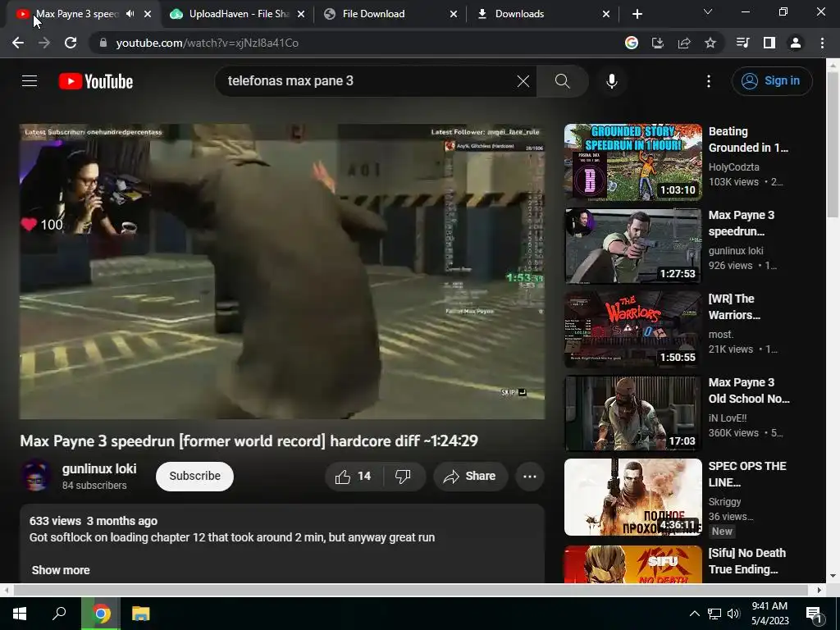Open Grounded Story Speedrun thumbnail
The height and width of the screenshot is (630, 840).
pos(632,162)
